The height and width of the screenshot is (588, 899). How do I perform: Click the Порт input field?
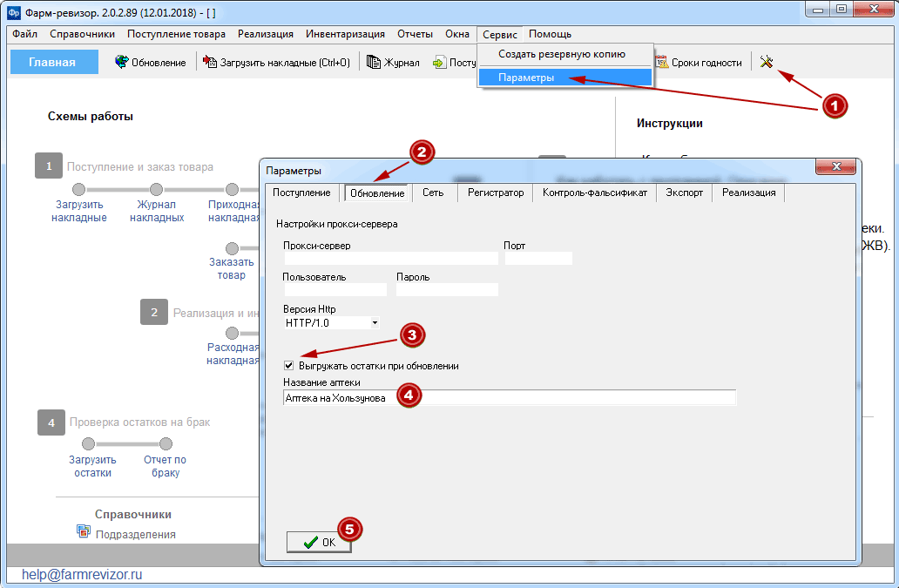(538, 259)
